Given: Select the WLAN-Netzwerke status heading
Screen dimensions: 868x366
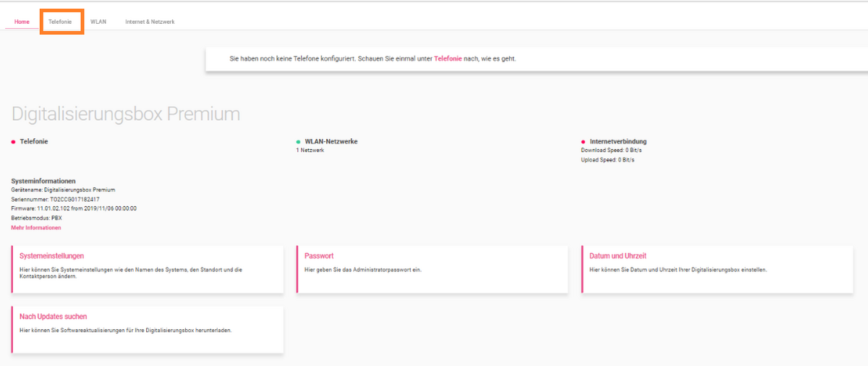Looking at the screenshot, I should click(331, 142).
